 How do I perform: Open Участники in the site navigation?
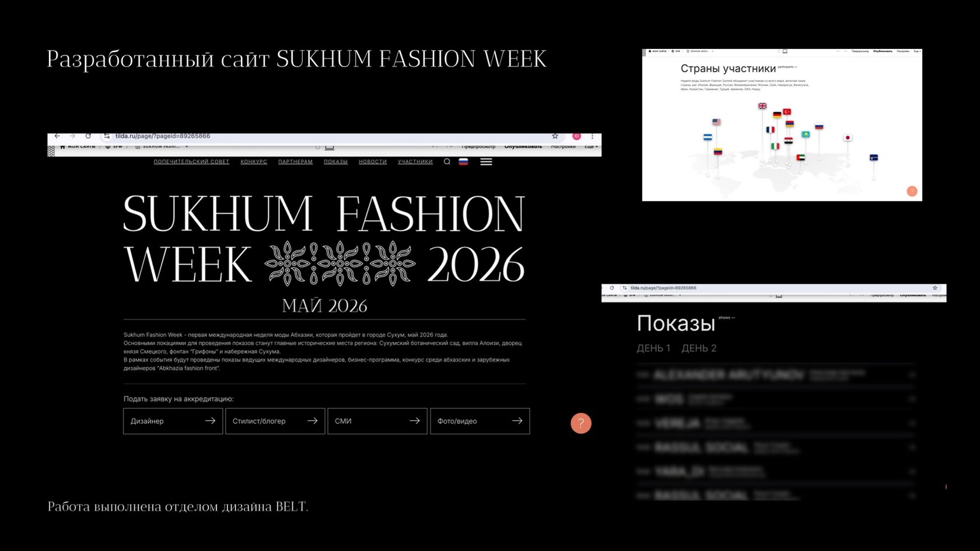tap(415, 162)
